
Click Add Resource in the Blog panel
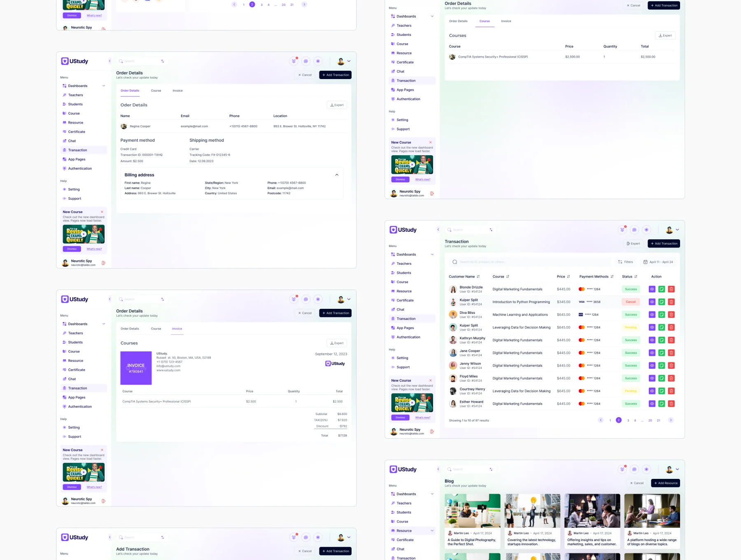click(665, 483)
